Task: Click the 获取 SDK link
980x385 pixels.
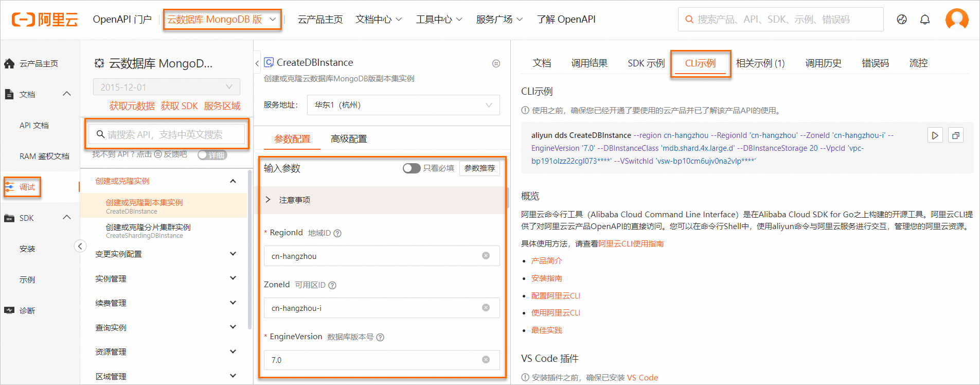Action: (x=179, y=106)
